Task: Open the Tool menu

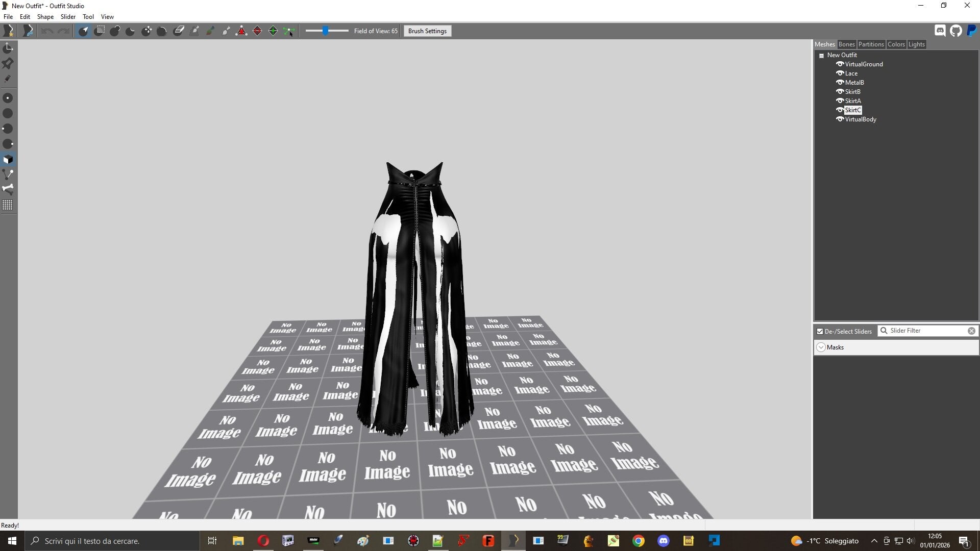Action: click(x=88, y=17)
